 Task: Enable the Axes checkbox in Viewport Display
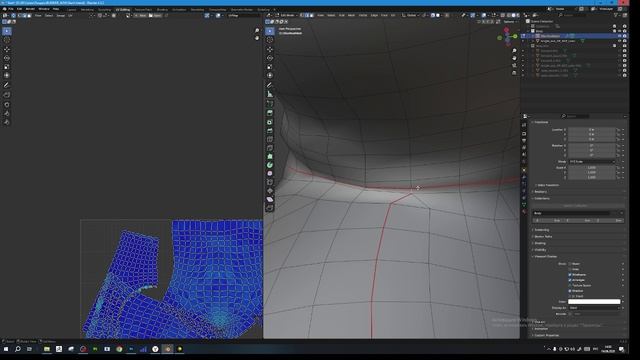[x=570, y=269]
